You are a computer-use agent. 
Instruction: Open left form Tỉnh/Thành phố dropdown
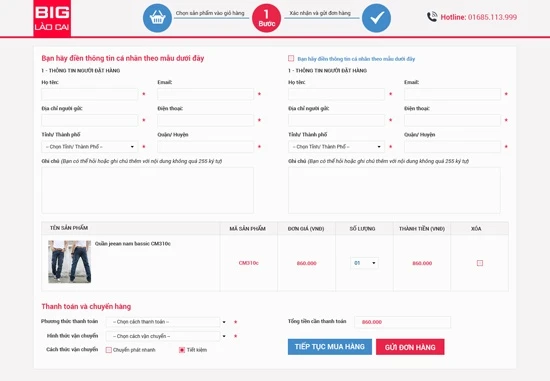click(x=89, y=147)
